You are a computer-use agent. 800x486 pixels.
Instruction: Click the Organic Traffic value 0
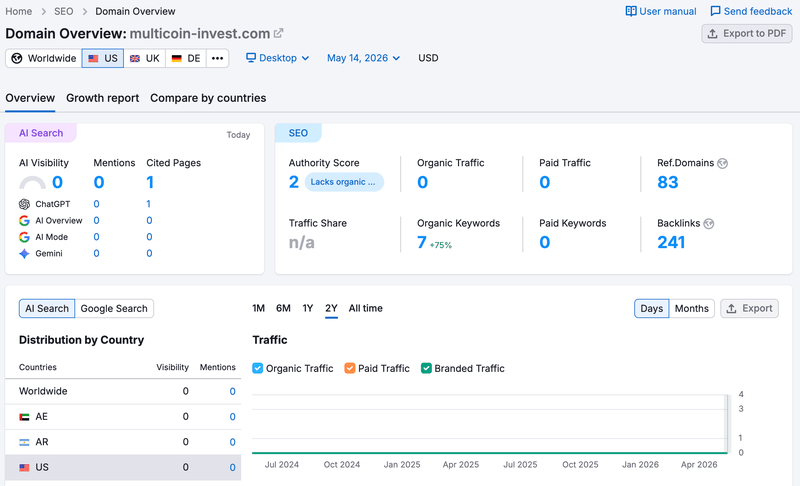[x=422, y=182]
